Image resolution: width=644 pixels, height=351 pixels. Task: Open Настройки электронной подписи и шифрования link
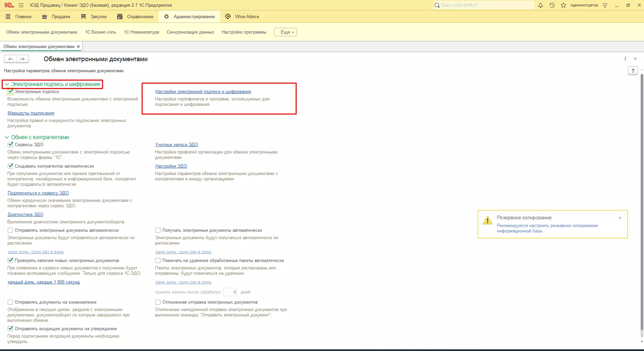(203, 92)
